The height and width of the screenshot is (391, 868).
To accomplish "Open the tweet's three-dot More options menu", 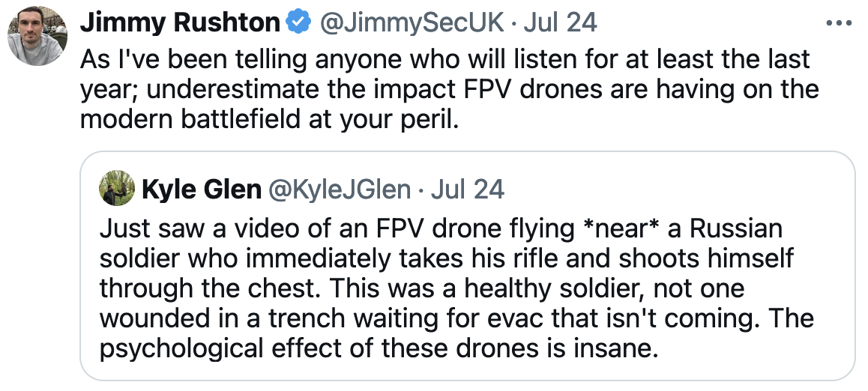I will click(x=839, y=23).
